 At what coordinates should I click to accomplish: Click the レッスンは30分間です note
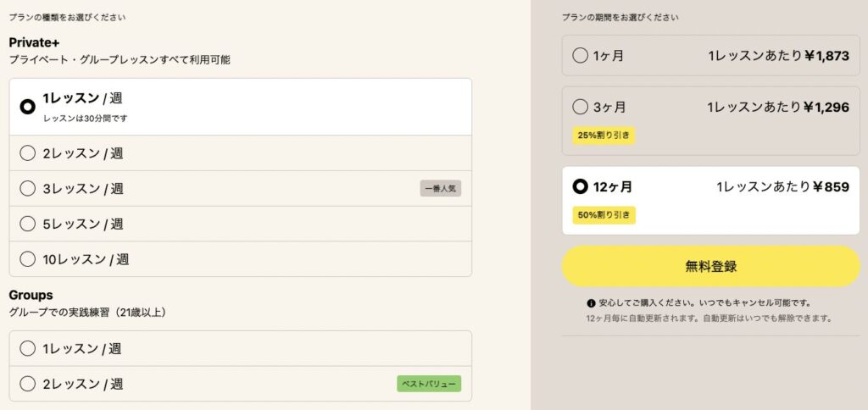pos(86,119)
